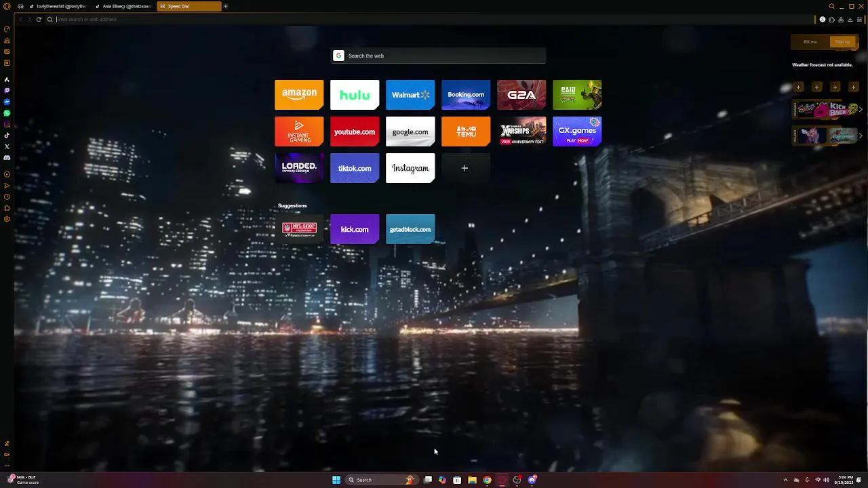The image size is (868, 488).
Task: Click the Sign up button
Action: [842, 42]
